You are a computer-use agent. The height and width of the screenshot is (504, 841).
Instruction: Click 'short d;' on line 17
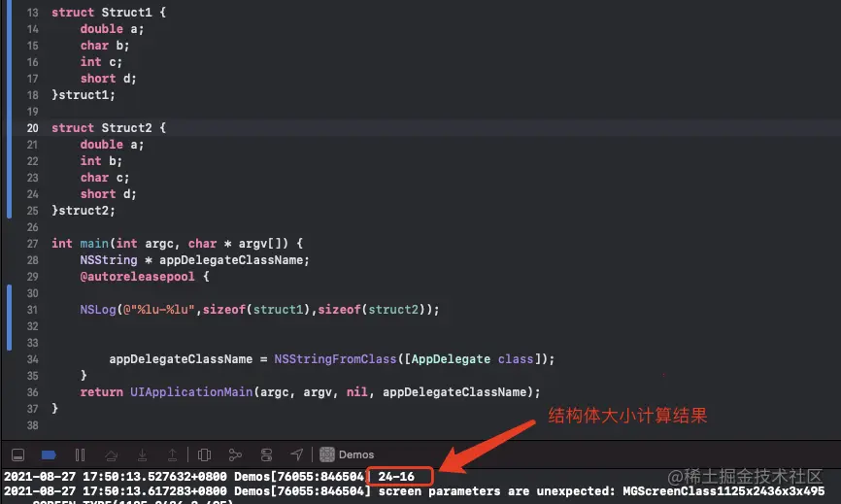click(109, 79)
